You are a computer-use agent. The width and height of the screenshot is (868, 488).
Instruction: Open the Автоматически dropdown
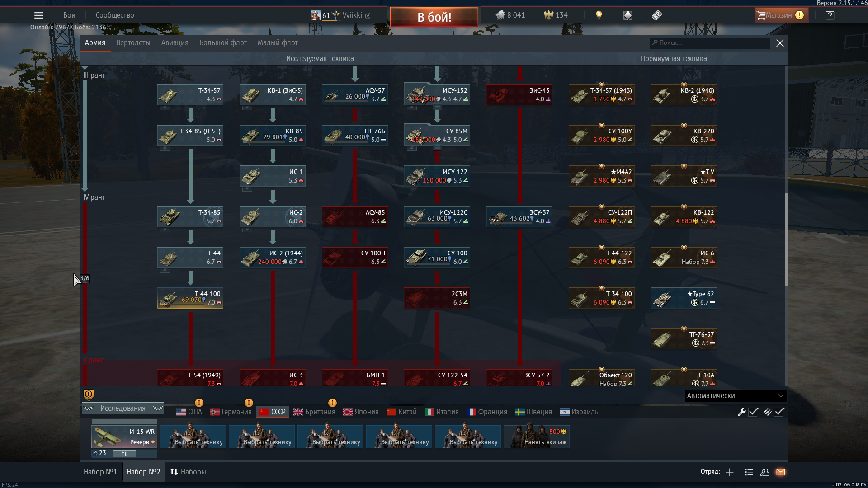coord(735,395)
